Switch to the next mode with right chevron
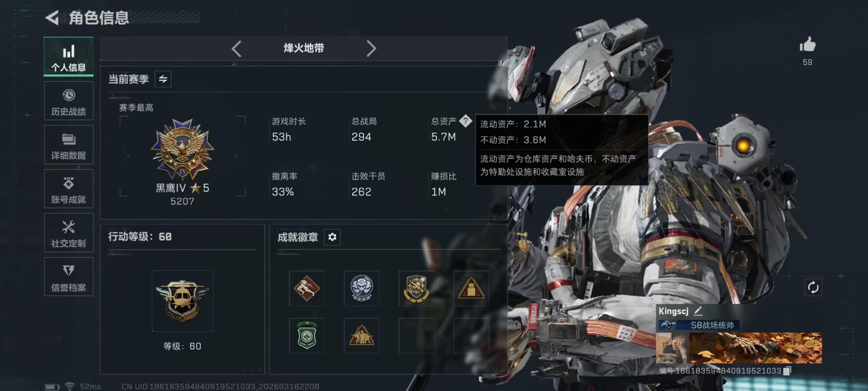The width and height of the screenshot is (868, 391). (371, 49)
